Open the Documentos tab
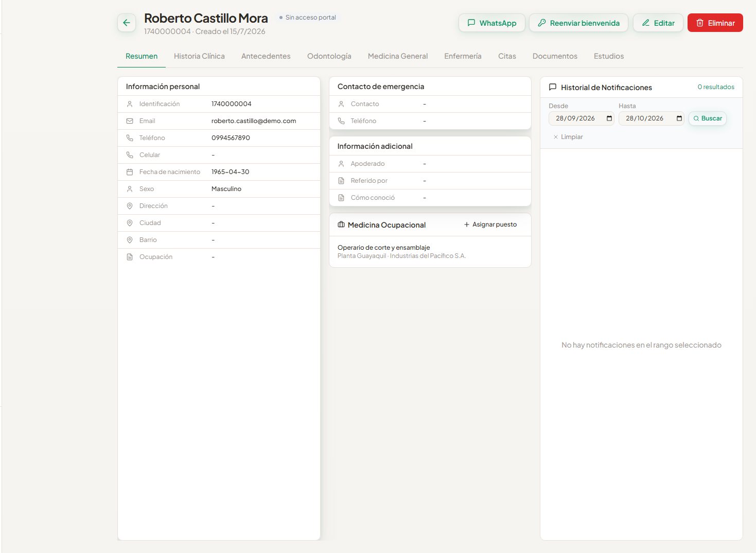The width and height of the screenshot is (756, 553). (555, 56)
